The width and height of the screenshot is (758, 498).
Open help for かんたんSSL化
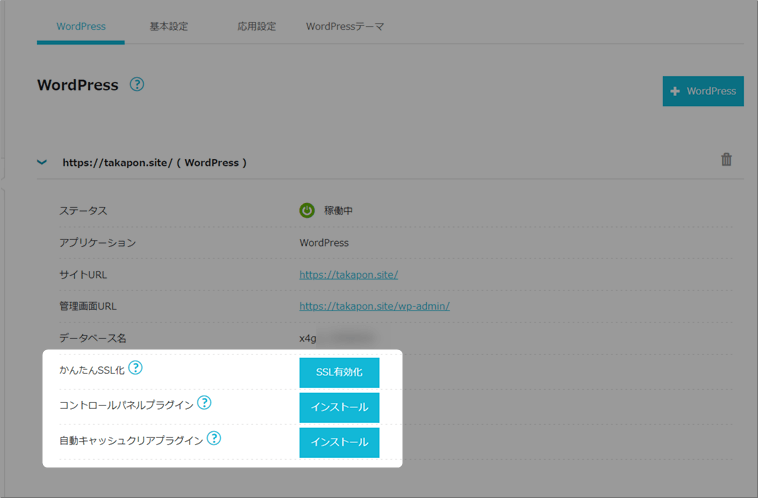[x=135, y=368]
